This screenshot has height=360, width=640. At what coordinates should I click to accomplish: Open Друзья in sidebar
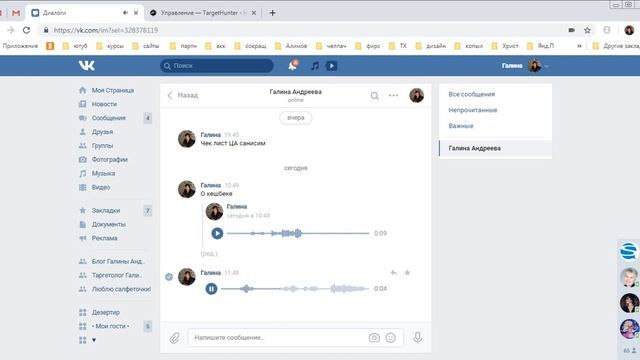click(x=102, y=132)
